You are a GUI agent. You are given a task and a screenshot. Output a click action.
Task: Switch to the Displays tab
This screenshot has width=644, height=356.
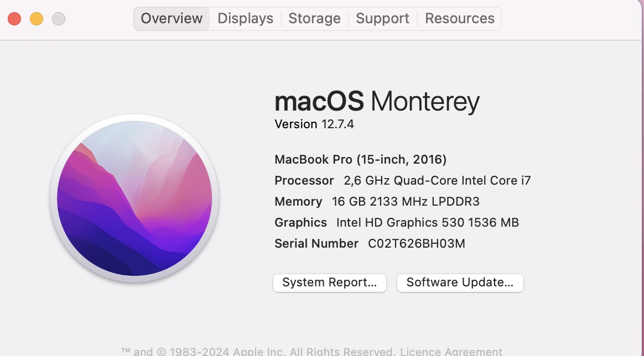tap(245, 18)
